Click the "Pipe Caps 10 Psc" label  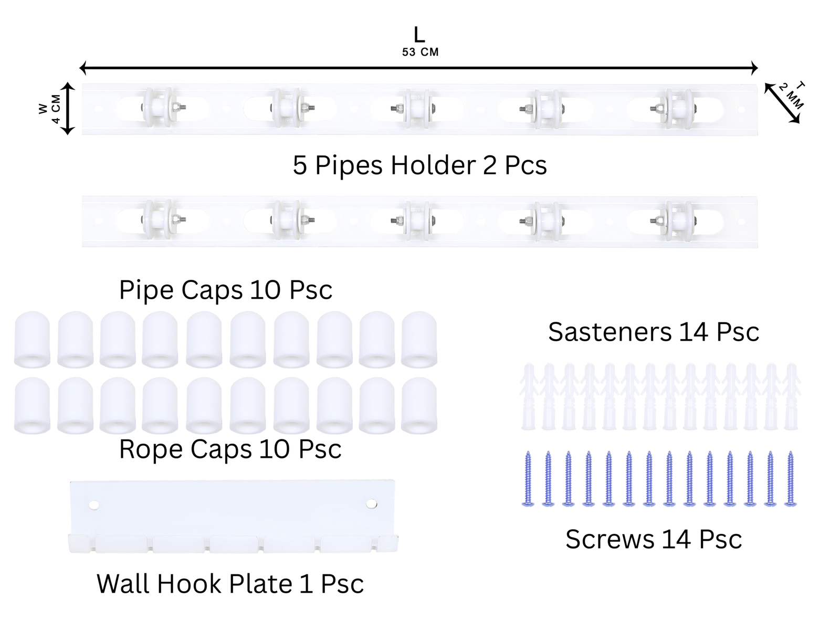(225, 290)
